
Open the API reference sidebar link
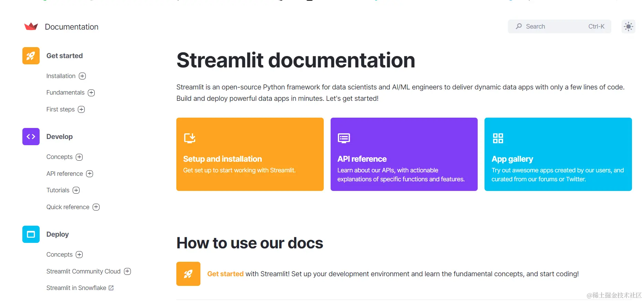(65, 174)
